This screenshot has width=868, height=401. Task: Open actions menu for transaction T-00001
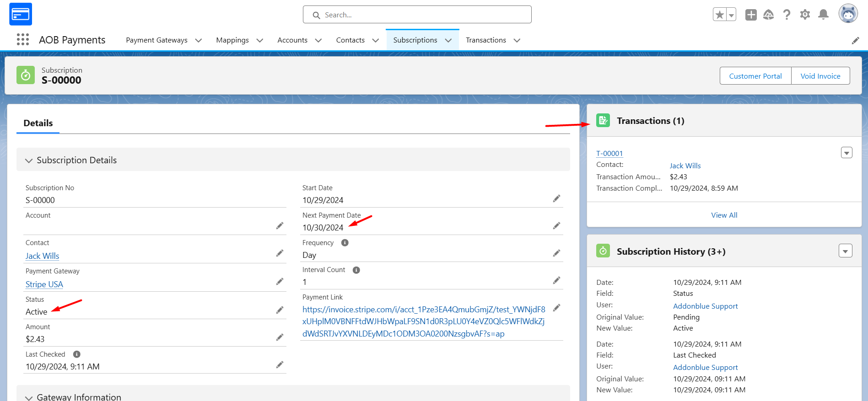coord(846,153)
